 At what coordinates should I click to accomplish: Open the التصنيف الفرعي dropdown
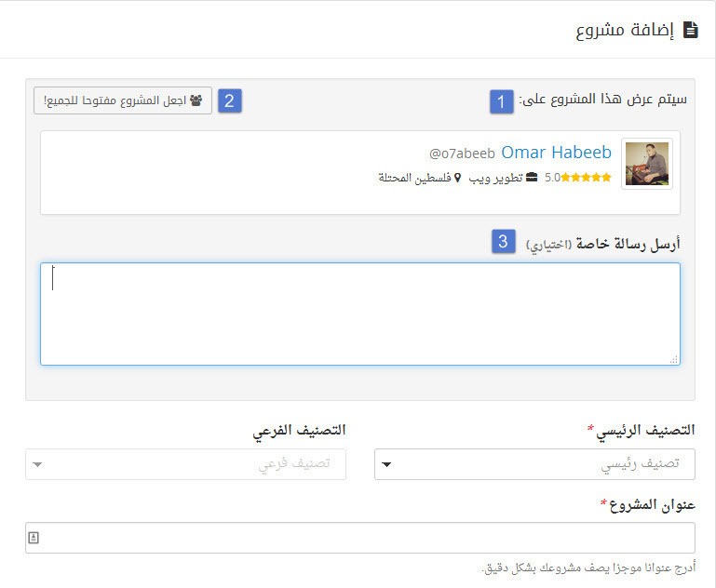click(x=185, y=464)
